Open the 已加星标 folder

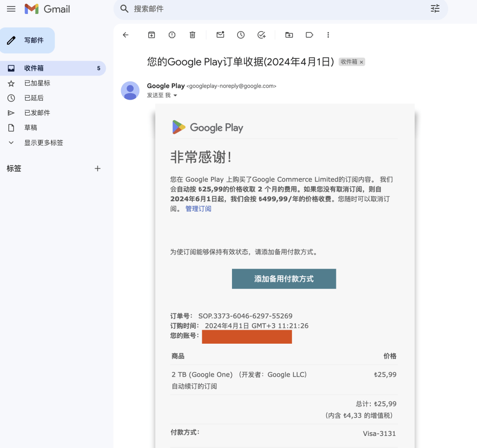[37, 83]
